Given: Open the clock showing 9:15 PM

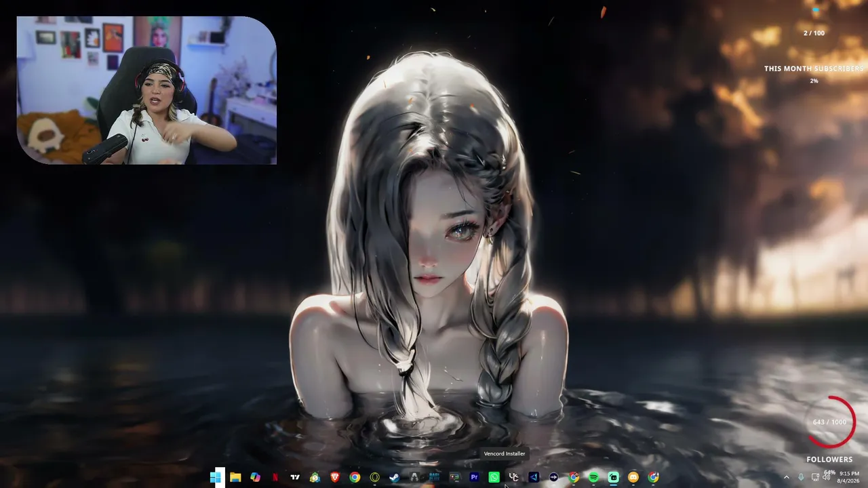Looking at the screenshot, I should coord(849,477).
